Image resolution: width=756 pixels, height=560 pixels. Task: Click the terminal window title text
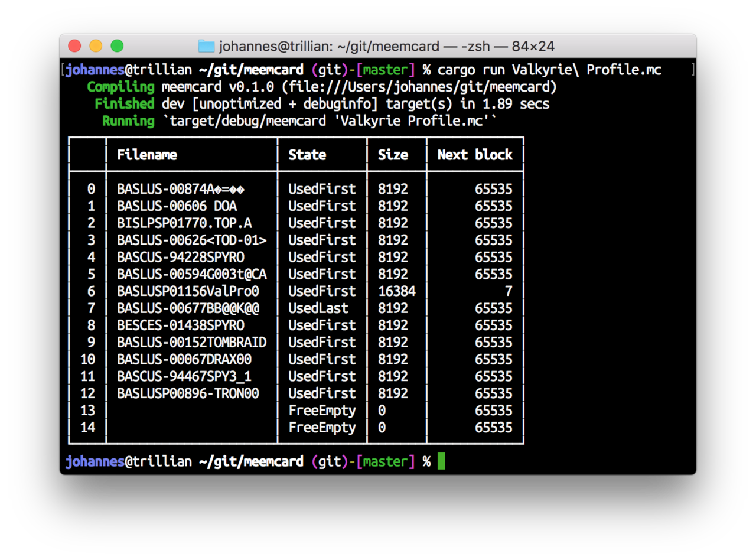387,46
